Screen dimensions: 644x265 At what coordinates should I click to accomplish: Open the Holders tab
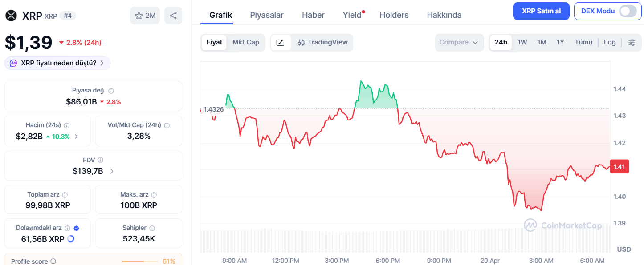click(394, 15)
